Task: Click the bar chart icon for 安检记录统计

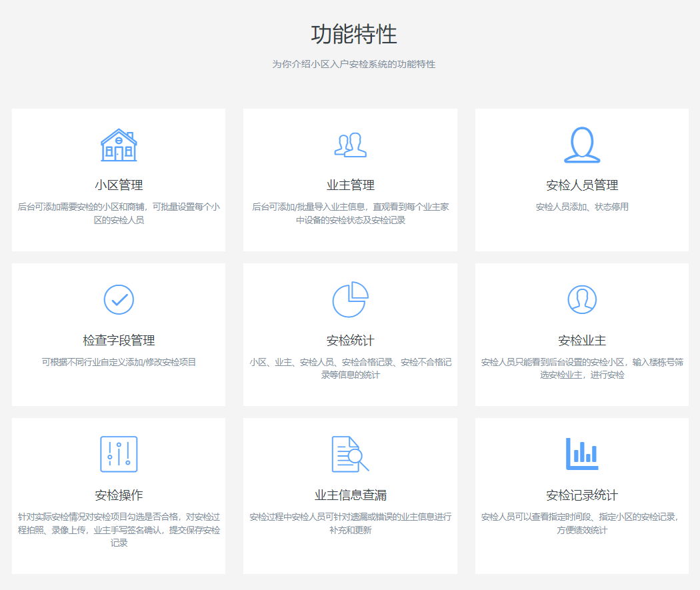Action: [581, 454]
